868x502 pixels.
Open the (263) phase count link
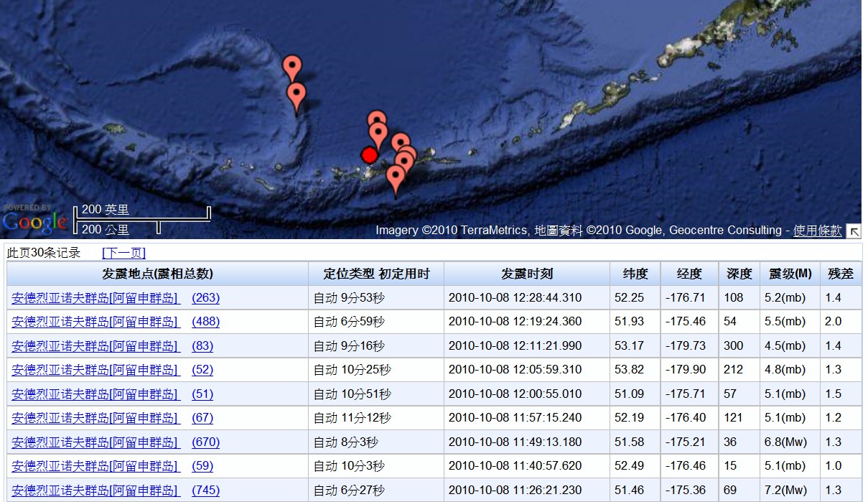pyautogui.click(x=205, y=297)
